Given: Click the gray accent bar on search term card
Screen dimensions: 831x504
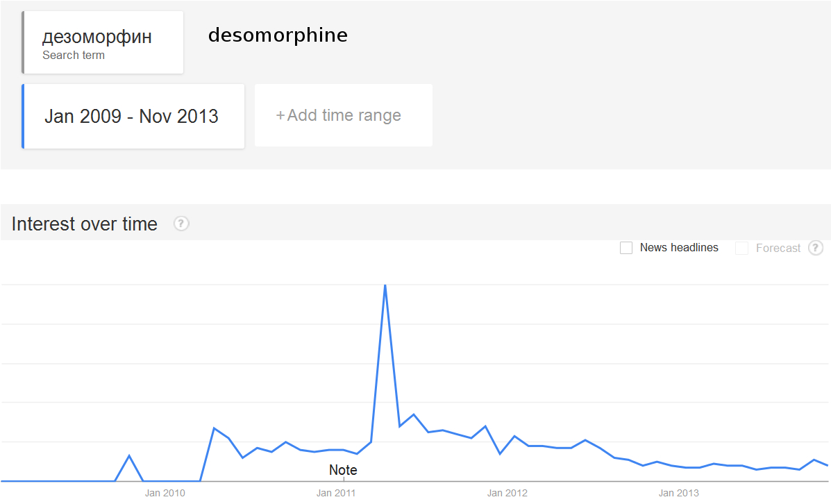Looking at the screenshot, I should 23,42.
